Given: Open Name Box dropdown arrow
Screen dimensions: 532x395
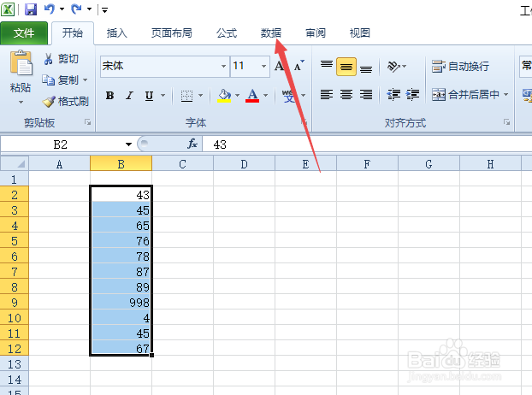Looking at the screenshot, I should click(128, 144).
